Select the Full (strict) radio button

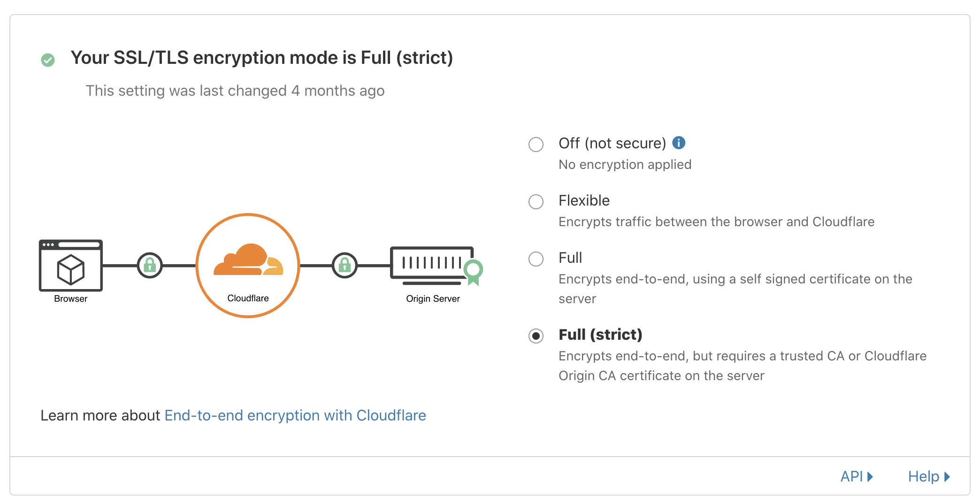(x=536, y=336)
